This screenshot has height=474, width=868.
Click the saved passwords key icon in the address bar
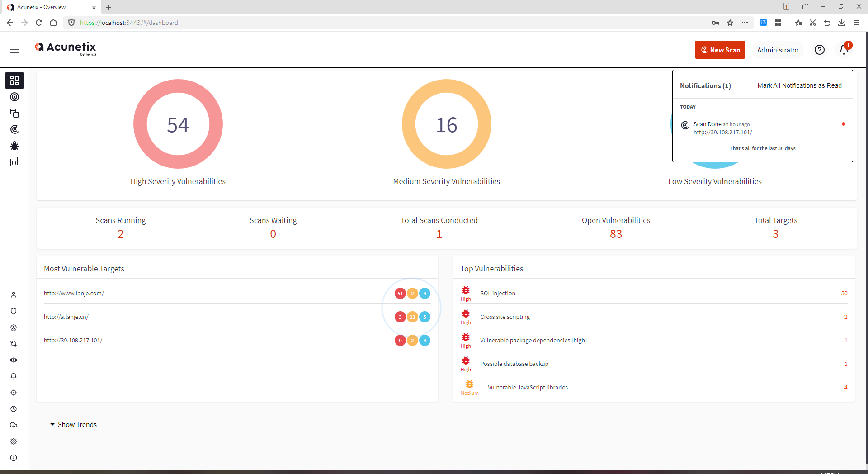coord(716,23)
